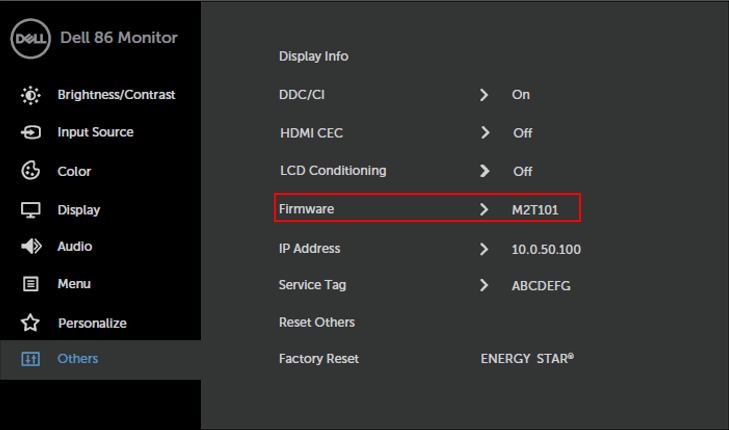
Task: Click the Dell logo
Action: (30, 39)
